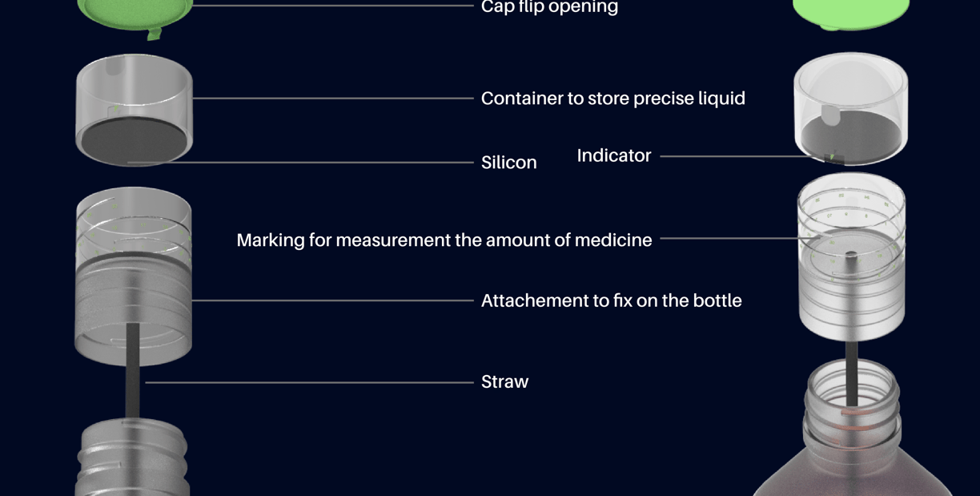Click the dark silicon disc on left
980x496 pixels.
[x=134, y=142]
